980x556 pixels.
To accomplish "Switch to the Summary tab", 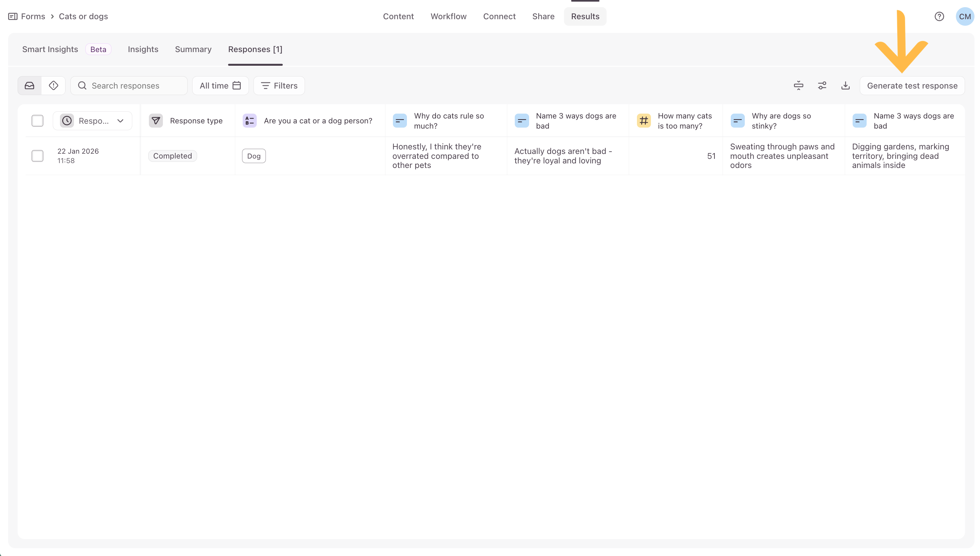I will 193,49.
